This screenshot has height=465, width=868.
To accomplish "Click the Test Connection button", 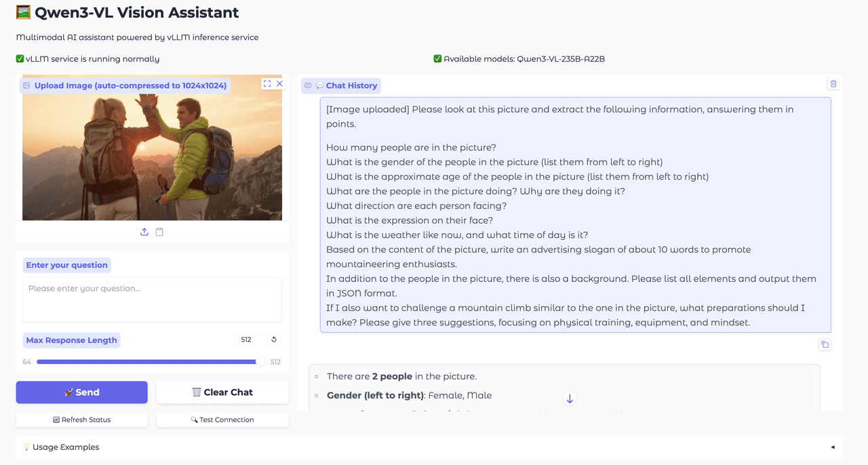I will (x=222, y=420).
